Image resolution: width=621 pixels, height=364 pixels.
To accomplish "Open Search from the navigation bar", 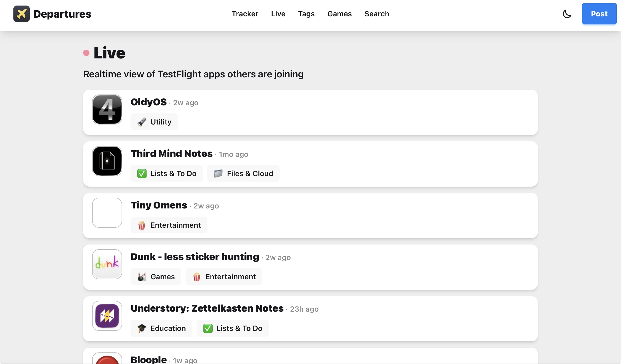I will pyautogui.click(x=377, y=14).
